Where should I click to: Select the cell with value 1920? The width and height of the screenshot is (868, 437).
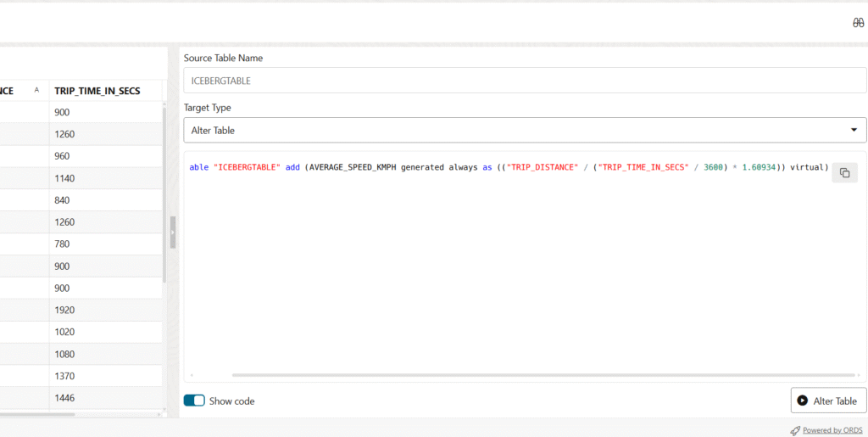(104, 310)
